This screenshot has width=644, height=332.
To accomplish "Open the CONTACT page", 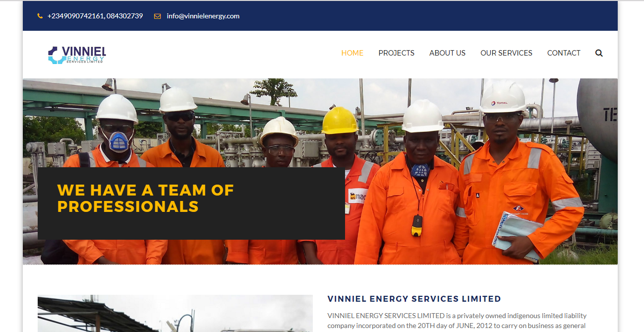I will pos(564,53).
